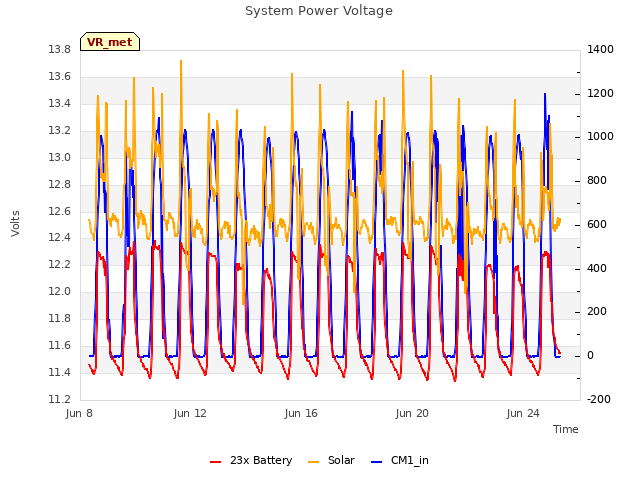Click the 11.4 left axis label
This screenshot has height=480, width=640.
pos(60,372)
